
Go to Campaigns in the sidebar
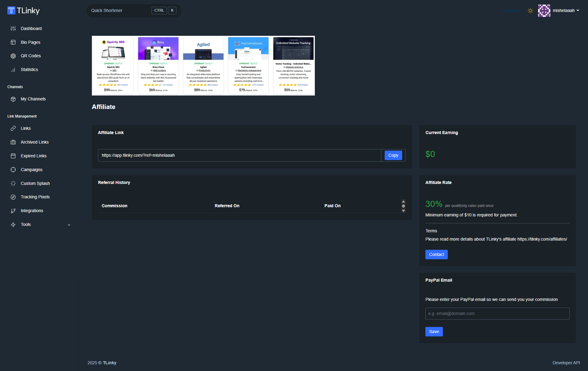pyautogui.click(x=32, y=170)
